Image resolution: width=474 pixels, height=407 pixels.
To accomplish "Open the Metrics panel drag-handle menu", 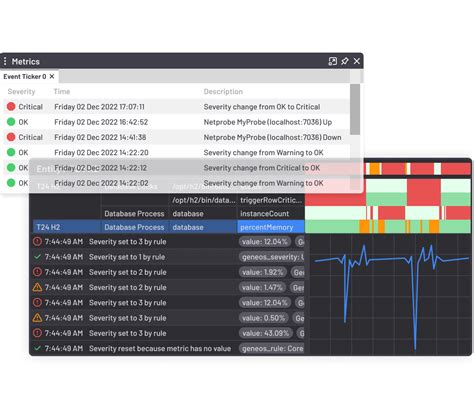I will pyautogui.click(x=5, y=61).
